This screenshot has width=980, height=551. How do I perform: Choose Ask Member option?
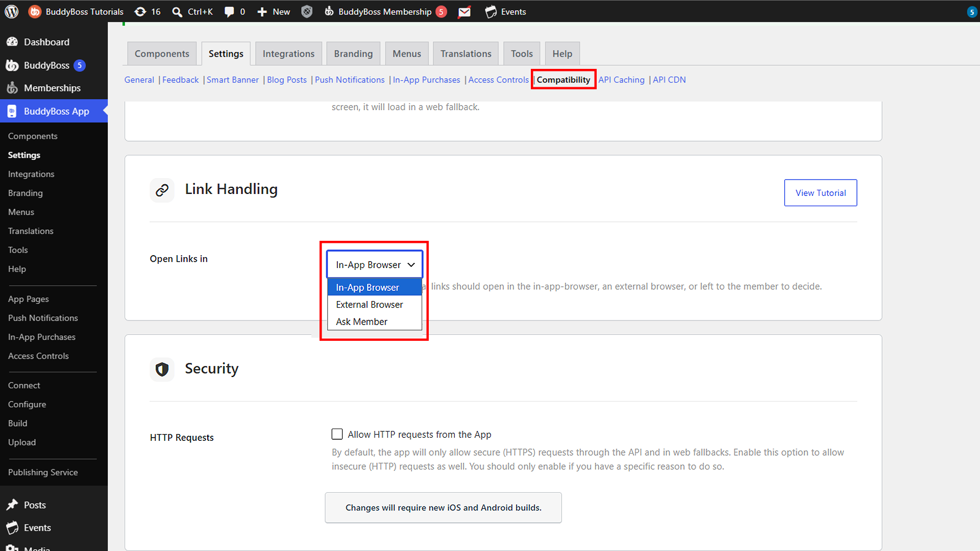point(375,321)
